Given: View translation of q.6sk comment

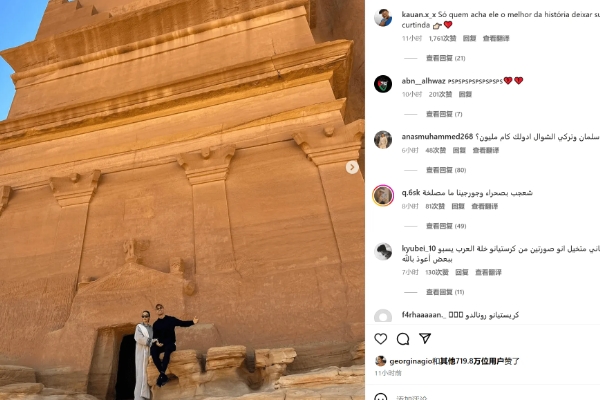Looking at the screenshot, I should 484,206.
